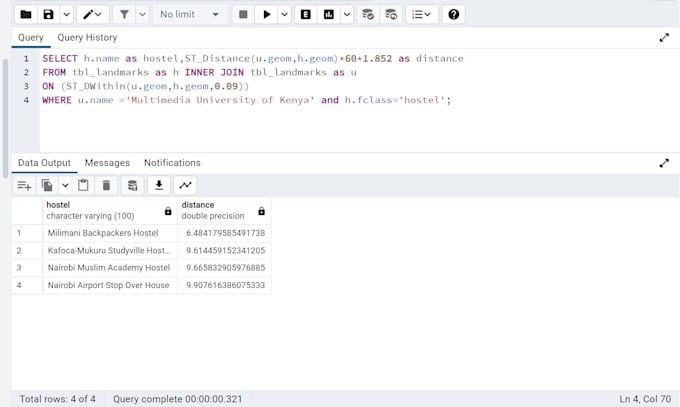Select the Milimani Backpackers Hostel cell
680x407 pixels.
110,233
